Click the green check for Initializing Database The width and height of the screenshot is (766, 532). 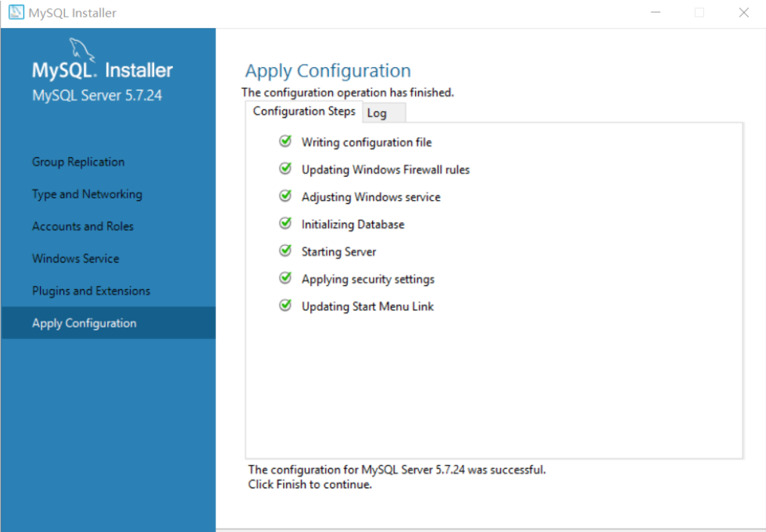pyautogui.click(x=285, y=223)
